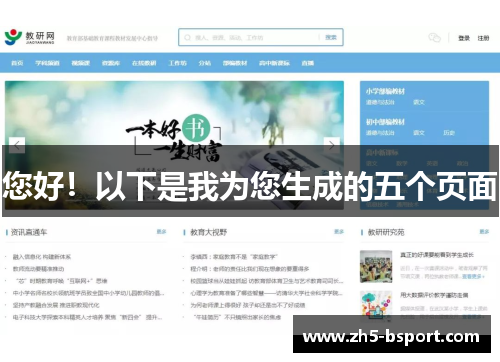The height and width of the screenshot is (362, 500).
Task: Open the 教育大视野 section title
Action: (209, 232)
